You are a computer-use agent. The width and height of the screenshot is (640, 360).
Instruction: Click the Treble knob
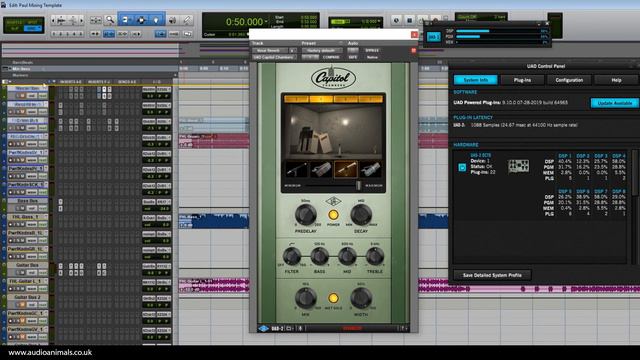pos(375,256)
